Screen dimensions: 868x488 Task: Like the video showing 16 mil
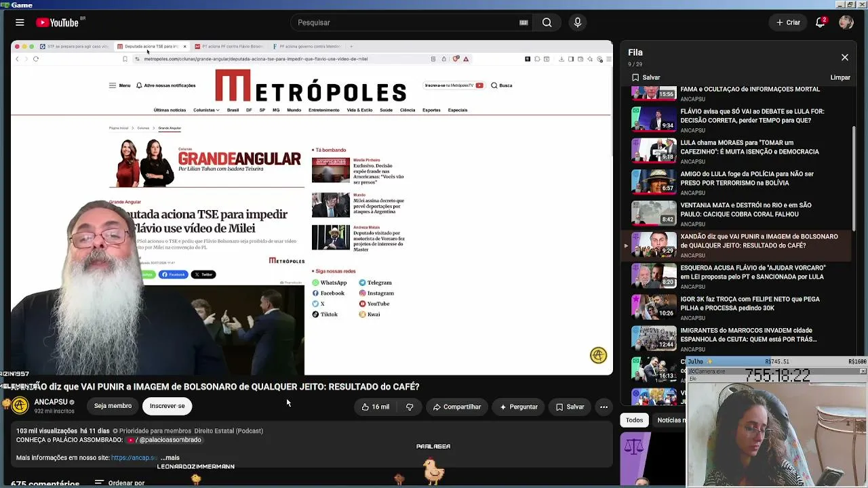(375, 407)
